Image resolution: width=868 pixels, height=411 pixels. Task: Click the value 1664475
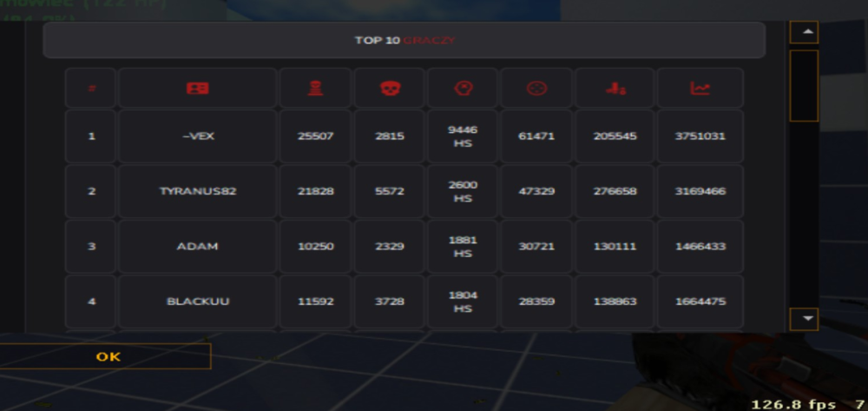click(x=700, y=302)
